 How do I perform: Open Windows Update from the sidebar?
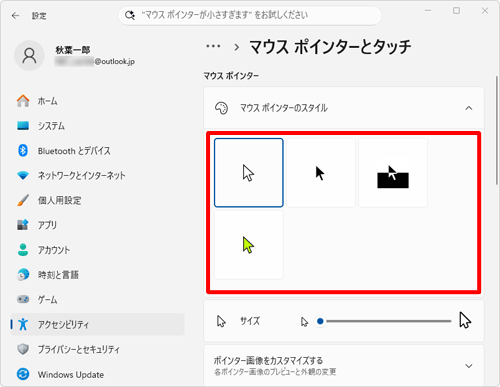pyautogui.click(x=97, y=374)
